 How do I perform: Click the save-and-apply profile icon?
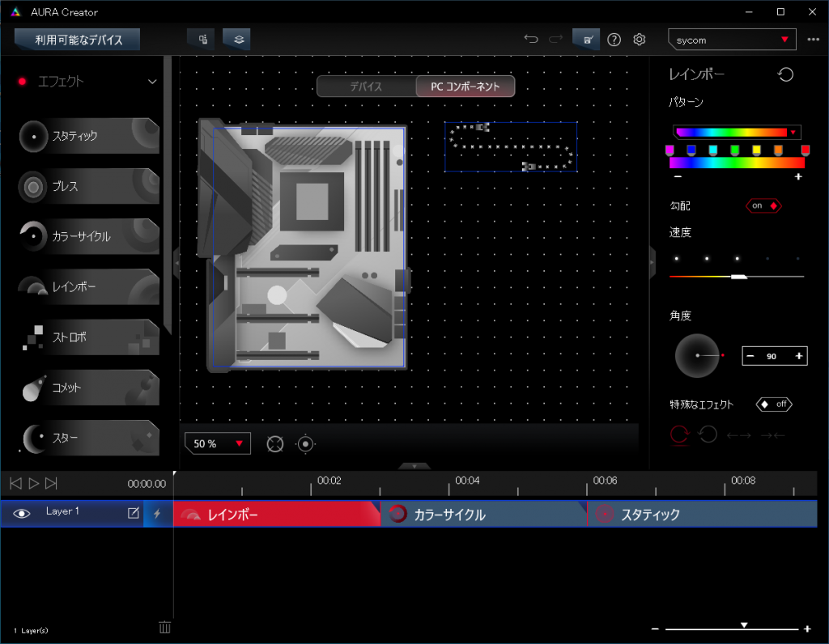click(587, 40)
